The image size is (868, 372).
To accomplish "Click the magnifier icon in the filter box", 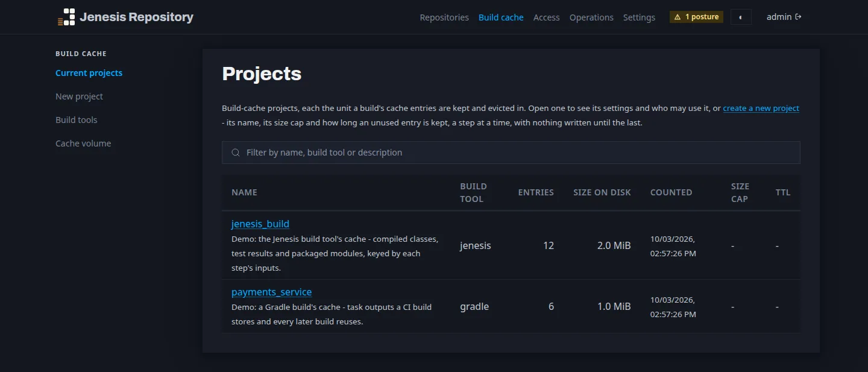I will pyautogui.click(x=236, y=153).
